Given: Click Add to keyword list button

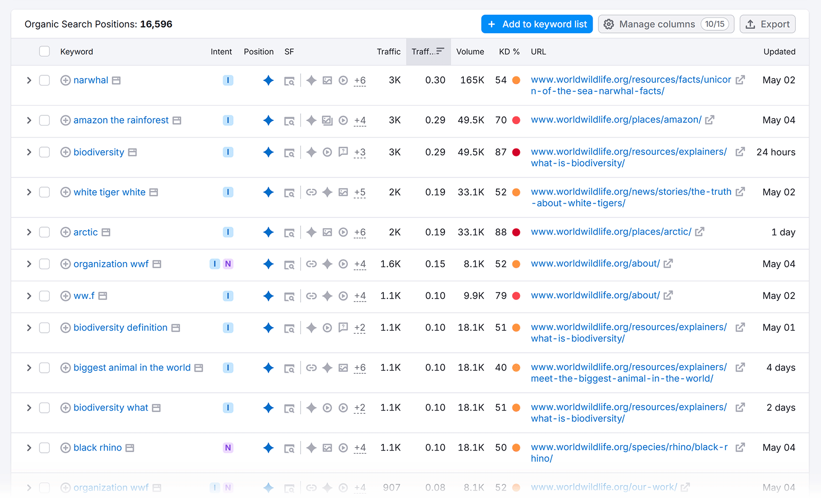Looking at the screenshot, I should point(537,24).
